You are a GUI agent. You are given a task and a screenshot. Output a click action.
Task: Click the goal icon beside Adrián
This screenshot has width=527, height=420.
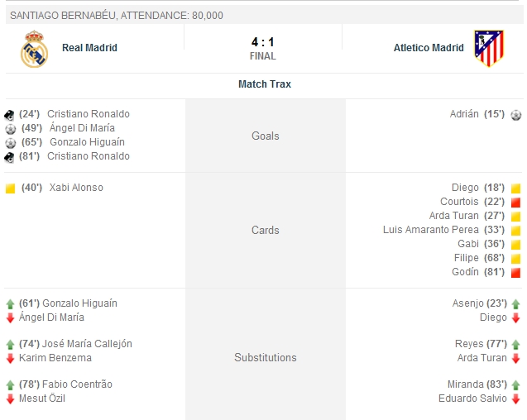pyautogui.click(x=516, y=115)
